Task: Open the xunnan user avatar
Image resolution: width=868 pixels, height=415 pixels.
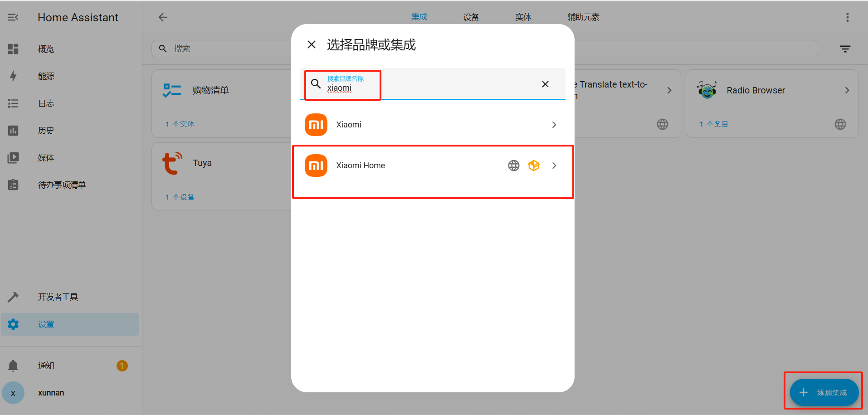Action: [x=13, y=393]
